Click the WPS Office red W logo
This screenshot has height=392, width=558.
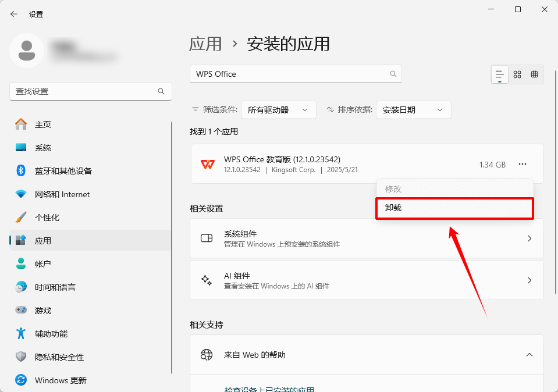coord(208,165)
